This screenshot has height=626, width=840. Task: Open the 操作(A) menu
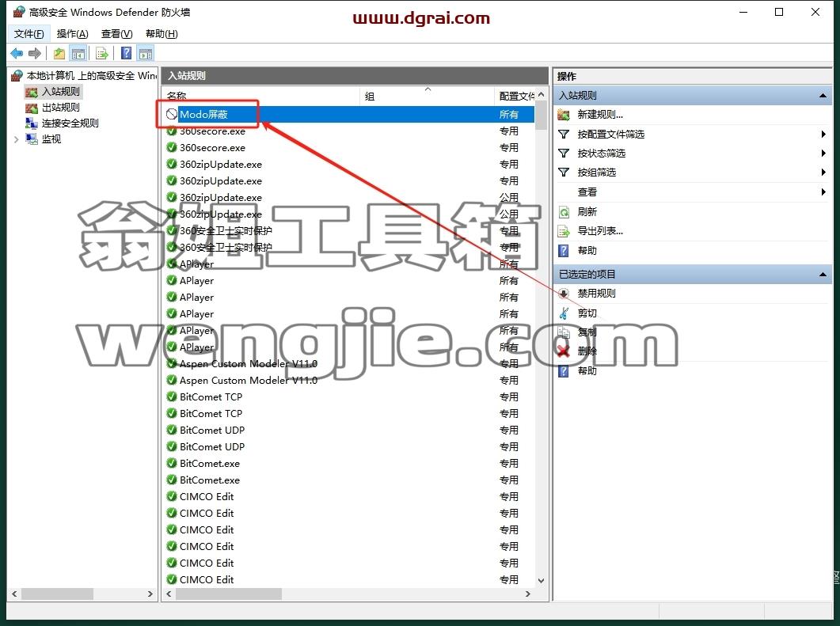72,34
